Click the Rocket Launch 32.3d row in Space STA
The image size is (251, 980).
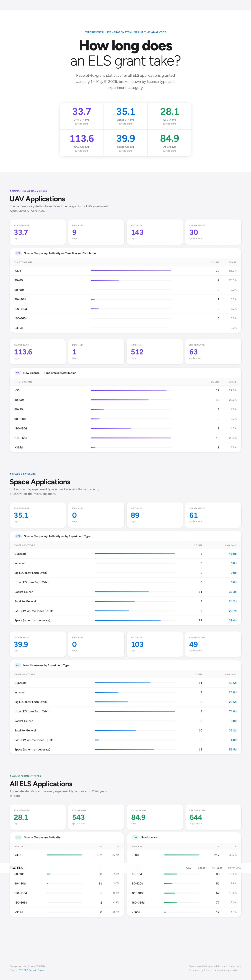tap(126, 592)
